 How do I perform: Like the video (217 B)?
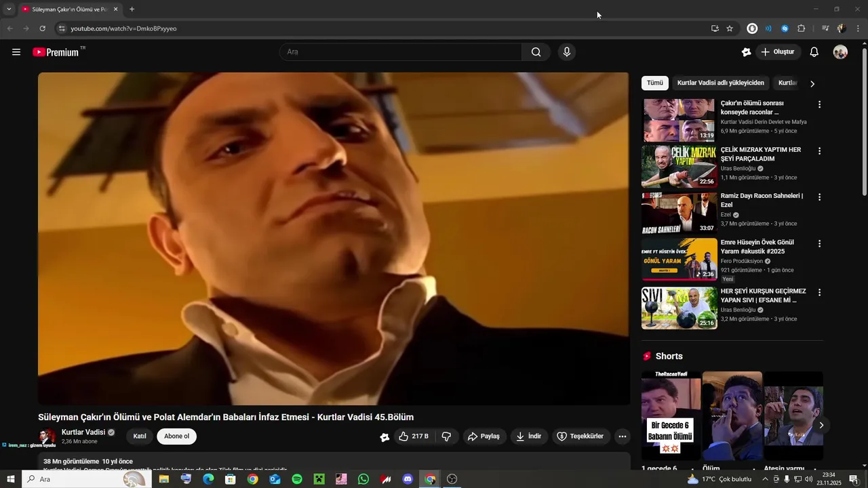coord(414,436)
